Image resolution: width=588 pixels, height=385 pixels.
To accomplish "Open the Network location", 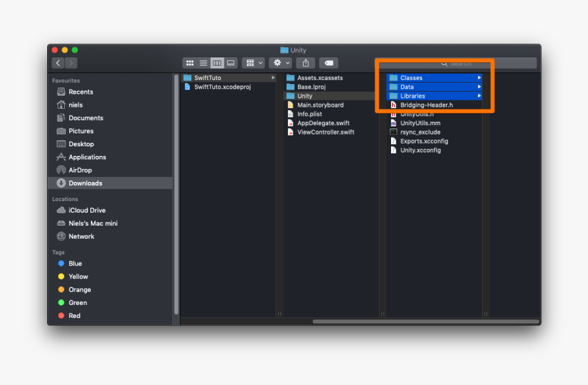I will (x=111, y=237).
